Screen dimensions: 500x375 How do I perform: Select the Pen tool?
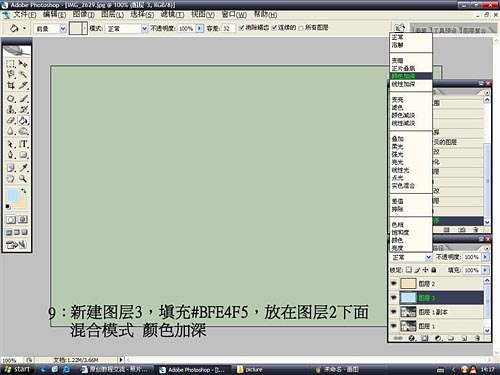pyautogui.click(x=11, y=155)
